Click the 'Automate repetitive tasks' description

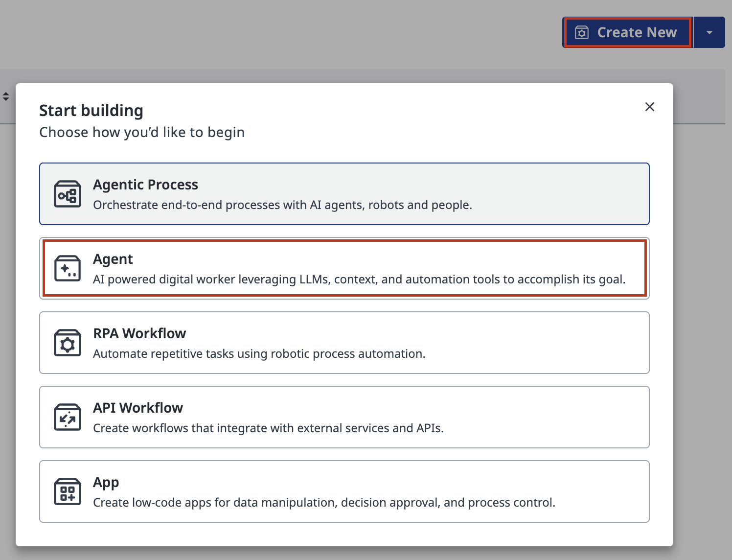click(259, 353)
